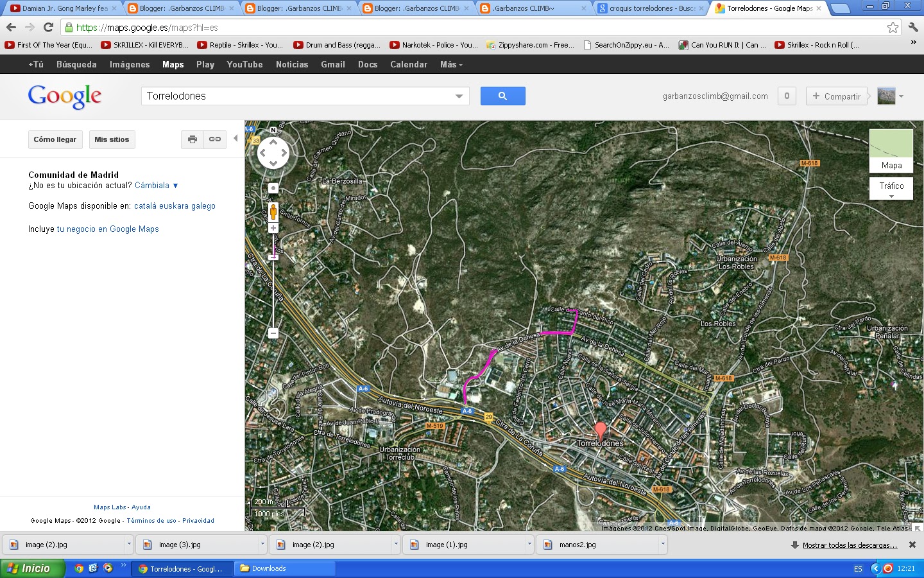Pan the map north with the compass arrow
Screen dimensions: 924x578
tap(273, 142)
